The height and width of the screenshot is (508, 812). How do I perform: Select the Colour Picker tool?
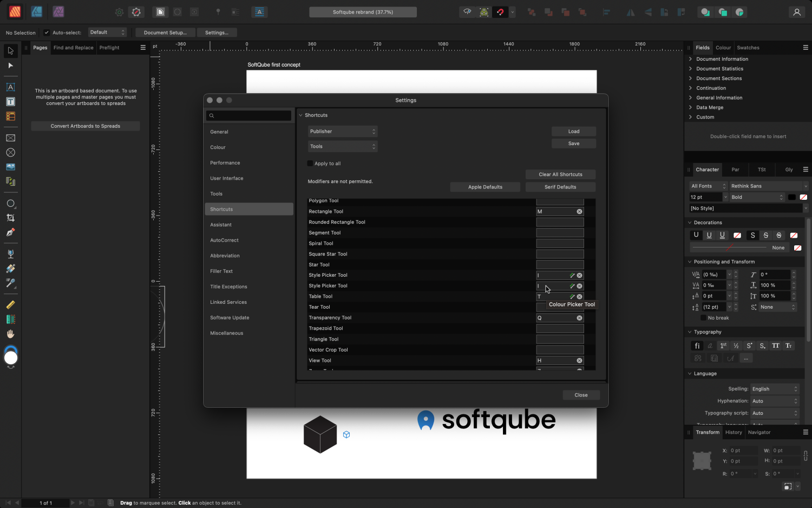point(10,283)
